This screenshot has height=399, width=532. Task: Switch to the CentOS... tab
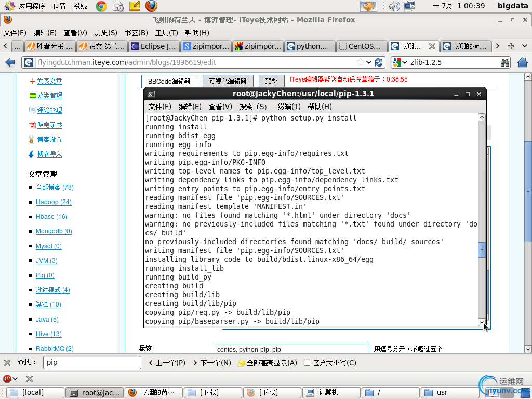361,46
